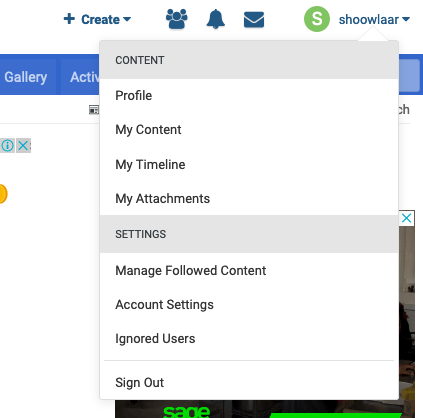The image size is (423, 418).
Task: Open the notifications bell
Action: click(x=216, y=19)
